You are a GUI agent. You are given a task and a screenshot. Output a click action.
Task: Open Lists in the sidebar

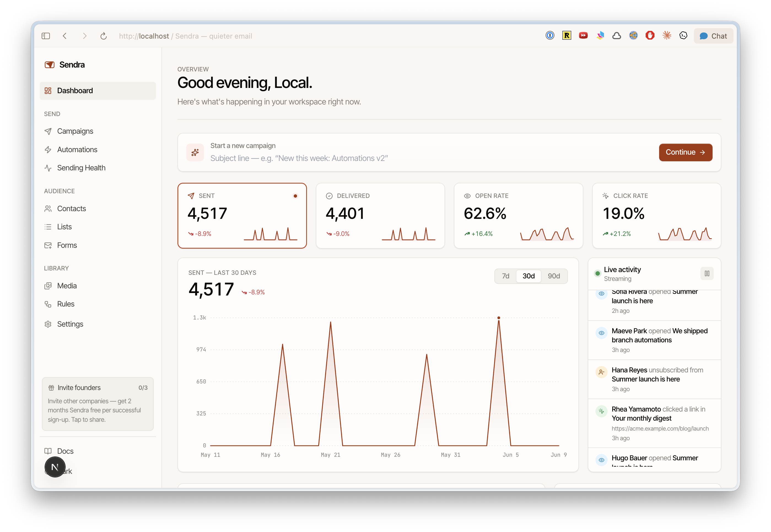98,227
